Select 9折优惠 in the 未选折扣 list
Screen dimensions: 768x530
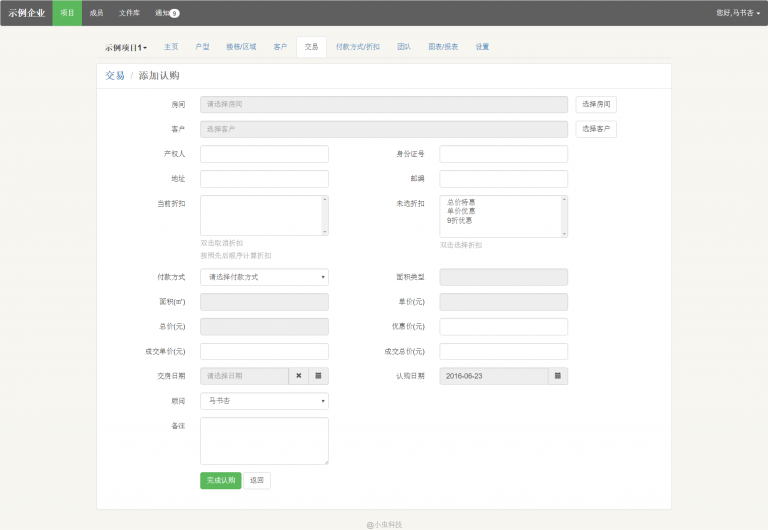point(461,220)
